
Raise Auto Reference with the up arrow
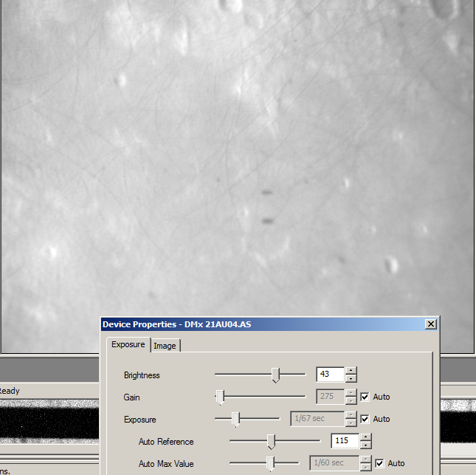366,438
